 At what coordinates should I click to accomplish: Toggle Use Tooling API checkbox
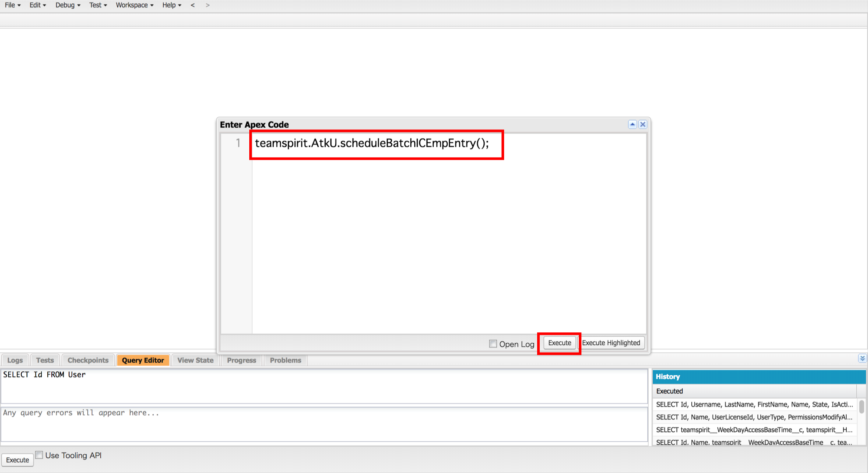(39, 455)
